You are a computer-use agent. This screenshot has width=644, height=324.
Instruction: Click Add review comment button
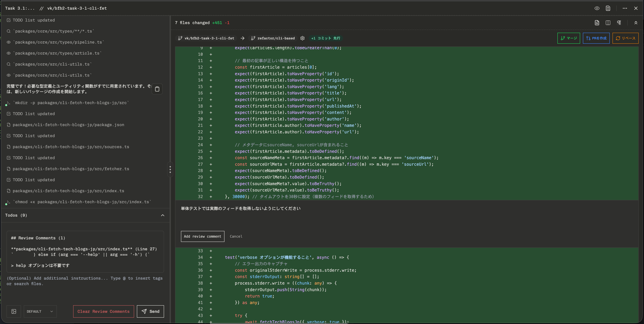point(202,236)
